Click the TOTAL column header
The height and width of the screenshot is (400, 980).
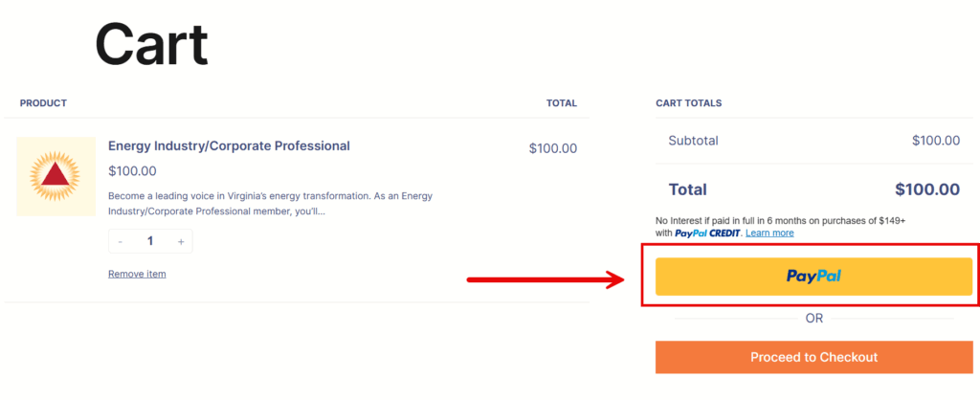tap(561, 103)
